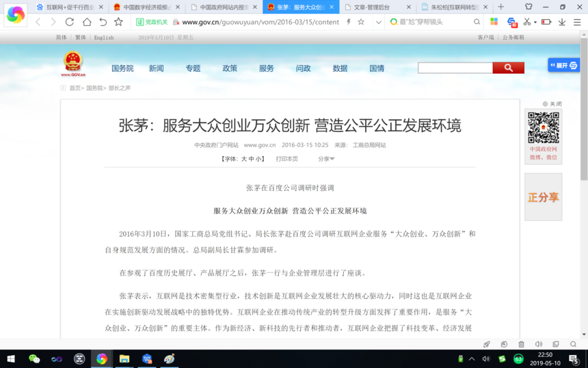
Task: Click the gov.cn national emblem logo
Action: [72, 64]
